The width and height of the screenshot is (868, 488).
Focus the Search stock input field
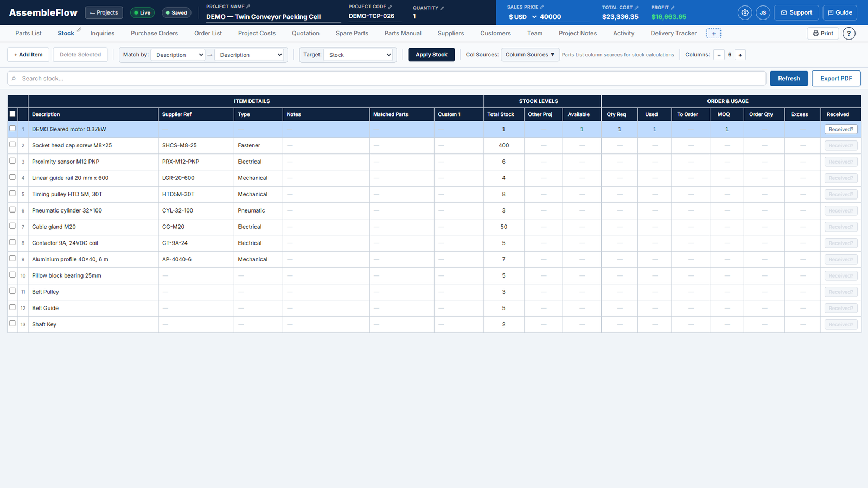coord(386,79)
